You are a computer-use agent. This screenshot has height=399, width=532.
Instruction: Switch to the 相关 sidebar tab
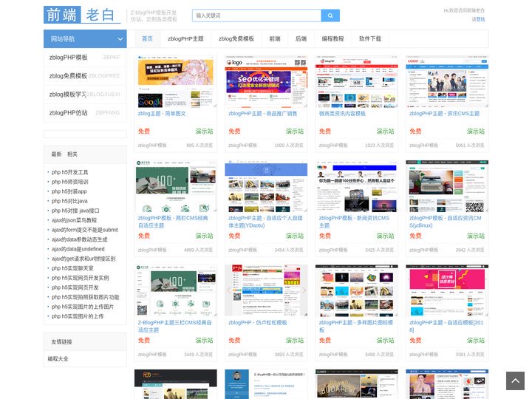(72, 154)
